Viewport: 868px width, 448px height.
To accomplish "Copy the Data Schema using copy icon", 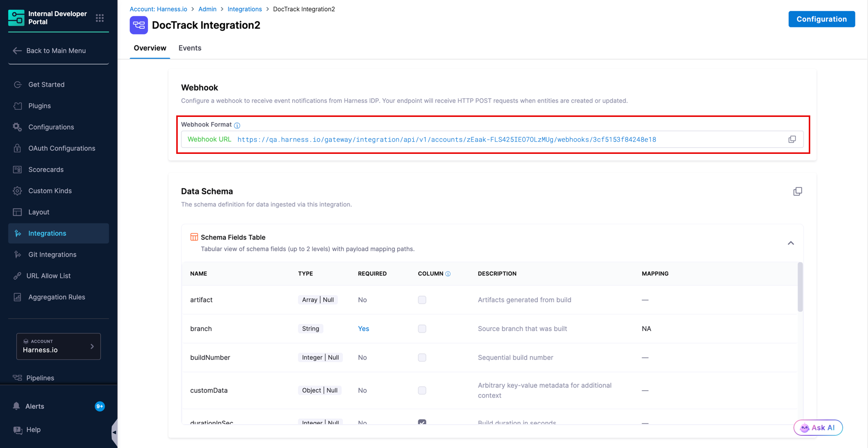I will coord(798,191).
